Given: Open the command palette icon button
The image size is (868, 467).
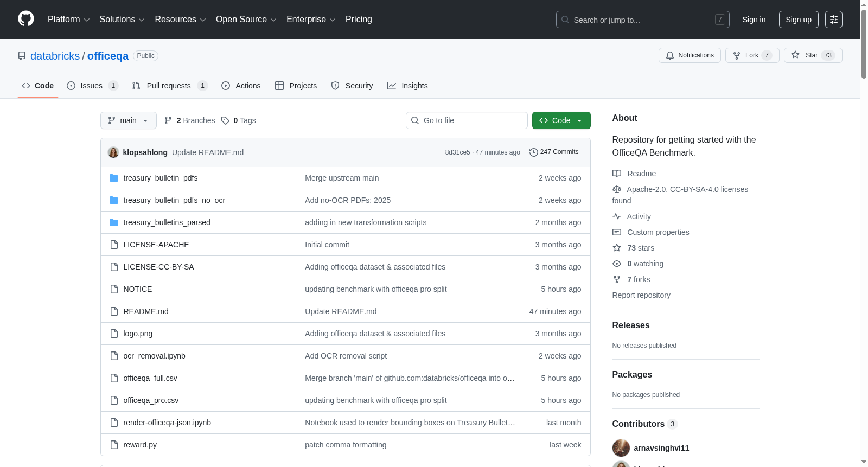Looking at the screenshot, I should pyautogui.click(x=834, y=20).
